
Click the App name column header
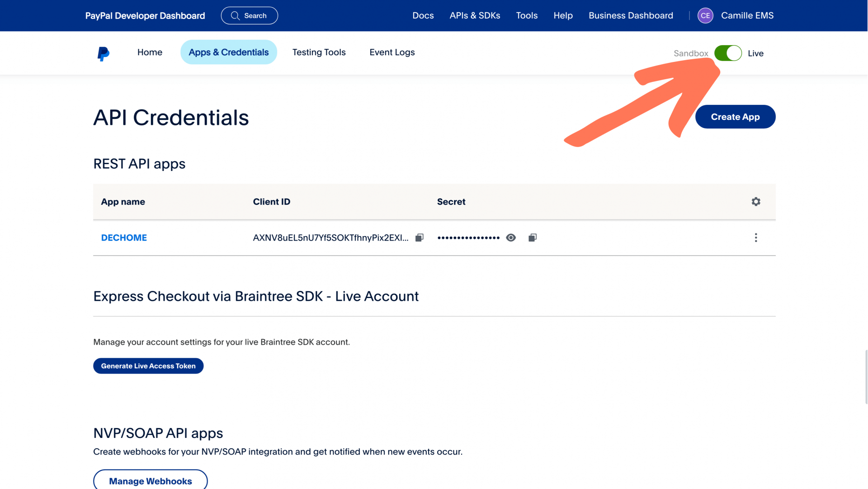(123, 202)
